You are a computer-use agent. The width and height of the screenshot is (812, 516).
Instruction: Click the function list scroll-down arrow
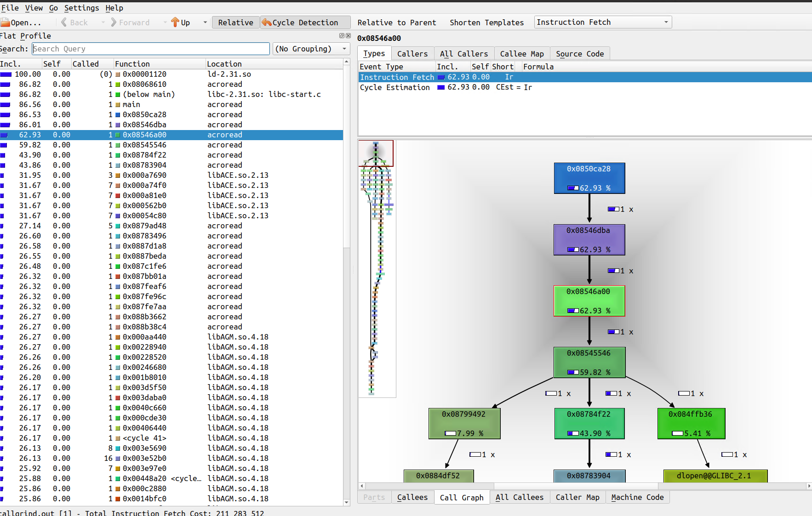tap(347, 502)
